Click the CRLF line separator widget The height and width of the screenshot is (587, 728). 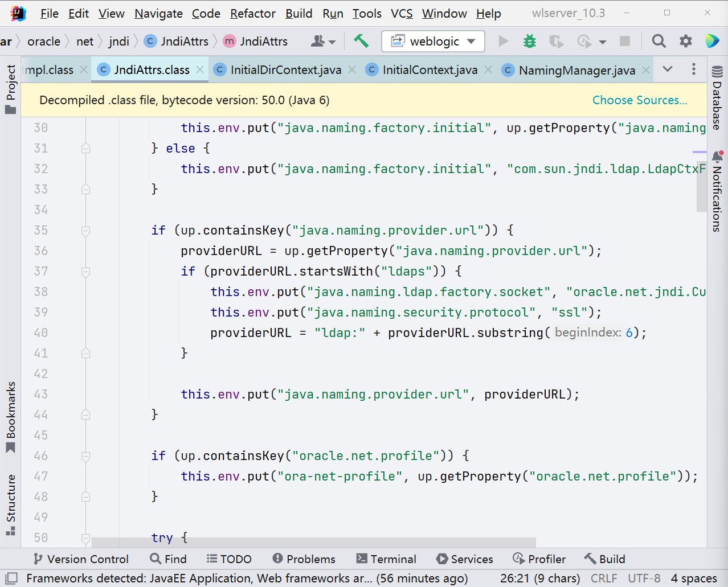pyautogui.click(x=603, y=577)
